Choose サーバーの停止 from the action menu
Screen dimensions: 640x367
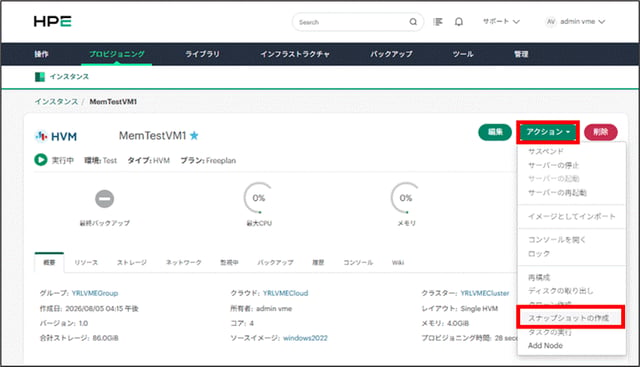(553, 165)
